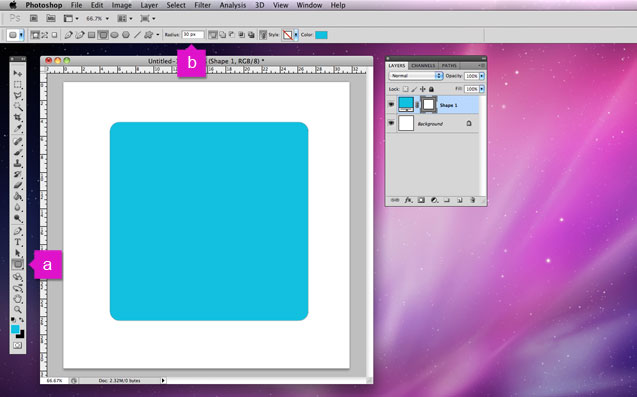Swap foreground and background colors

22,320
